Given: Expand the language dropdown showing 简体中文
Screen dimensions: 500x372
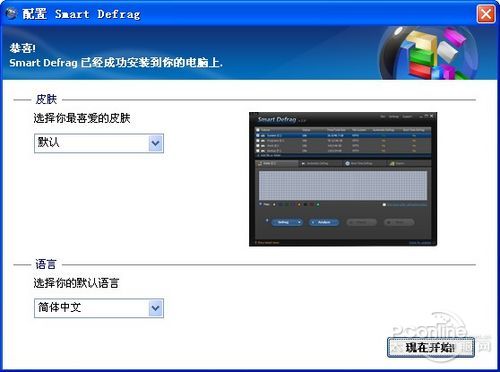Looking at the screenshot, I should pyautogui.click(x=99, y=308).
